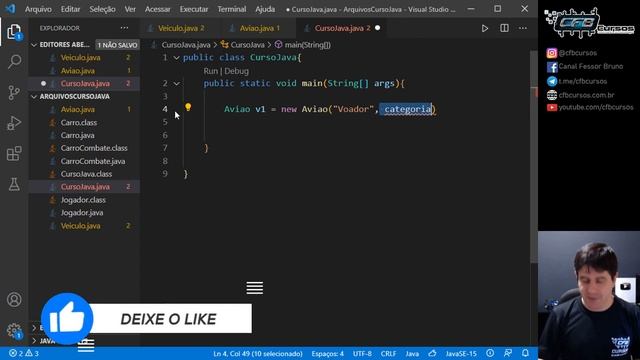Open Carro.java in the file tree
This screenshot has width=640, height=360.
pyautogui.click(x=78, y=136)
